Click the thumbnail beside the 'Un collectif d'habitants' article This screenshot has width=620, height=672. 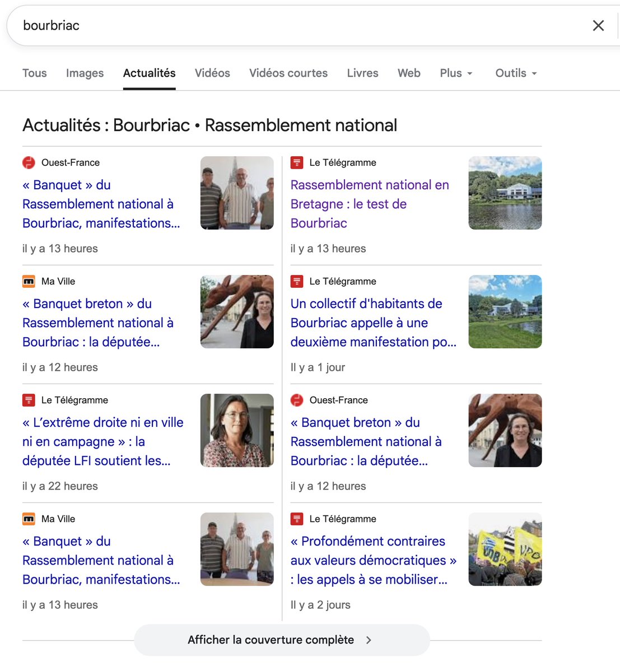(505, 311)
